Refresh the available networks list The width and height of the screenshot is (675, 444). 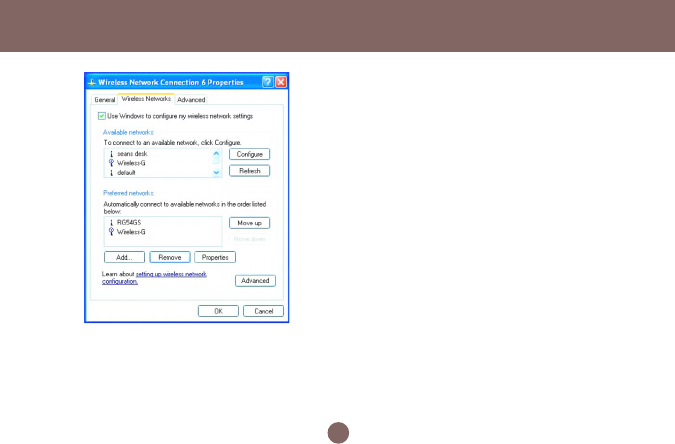(249, 171)
